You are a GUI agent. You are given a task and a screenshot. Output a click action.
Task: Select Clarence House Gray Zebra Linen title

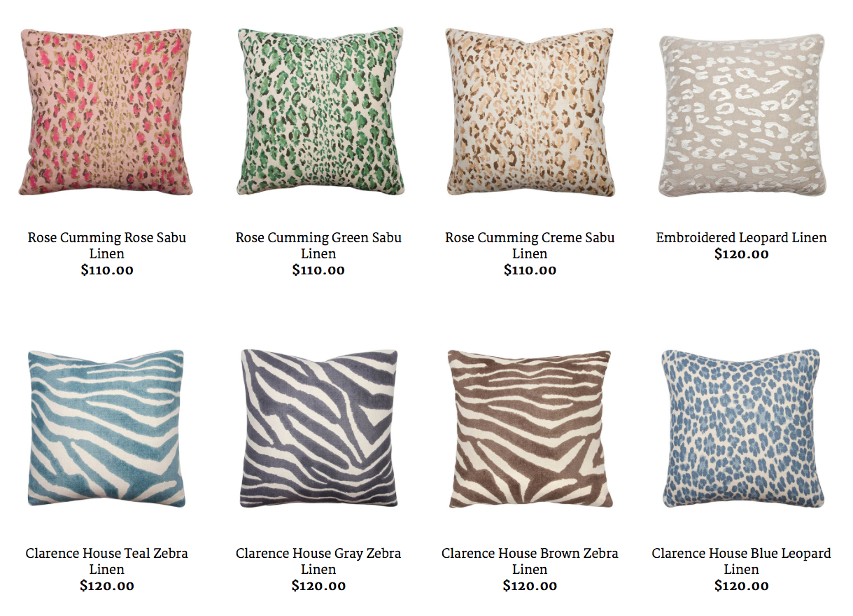coord(318,561)
